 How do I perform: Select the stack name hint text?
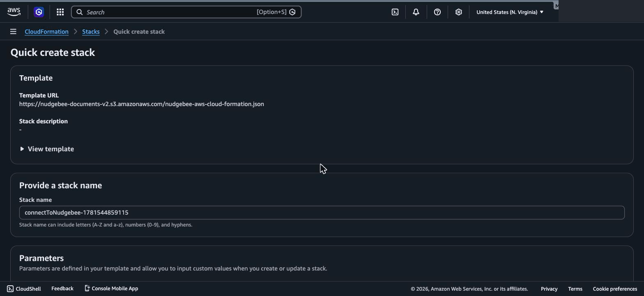(106, 225)
